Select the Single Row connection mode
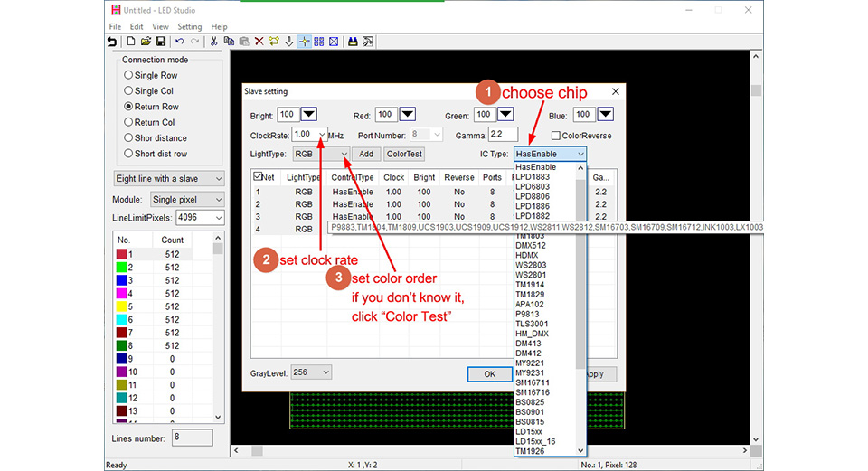 pyautogui.click(x=151, y=75)
